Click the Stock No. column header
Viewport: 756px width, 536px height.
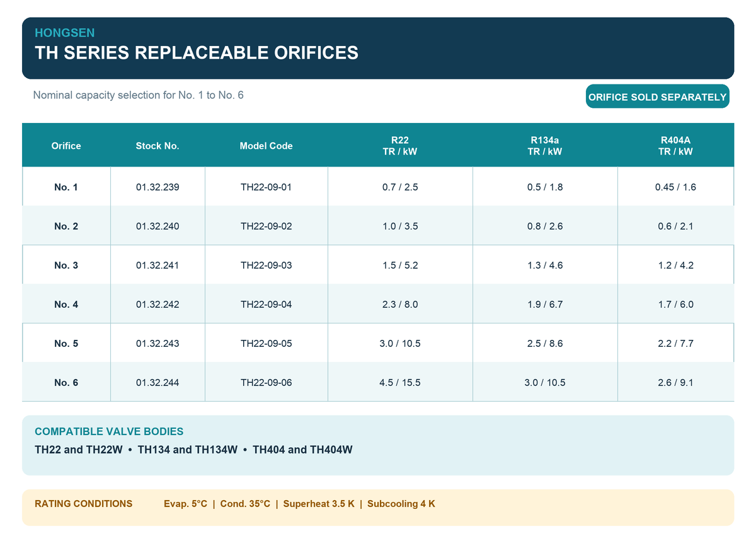[x=157, y=146]
